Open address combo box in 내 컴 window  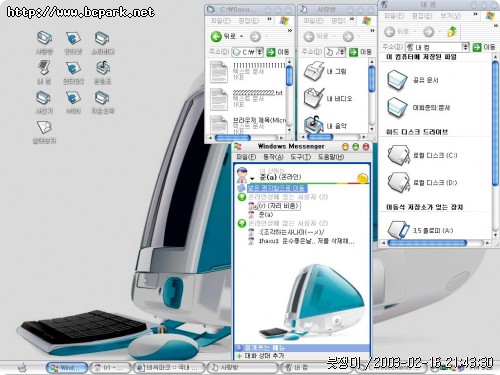(x=437, y=47)
